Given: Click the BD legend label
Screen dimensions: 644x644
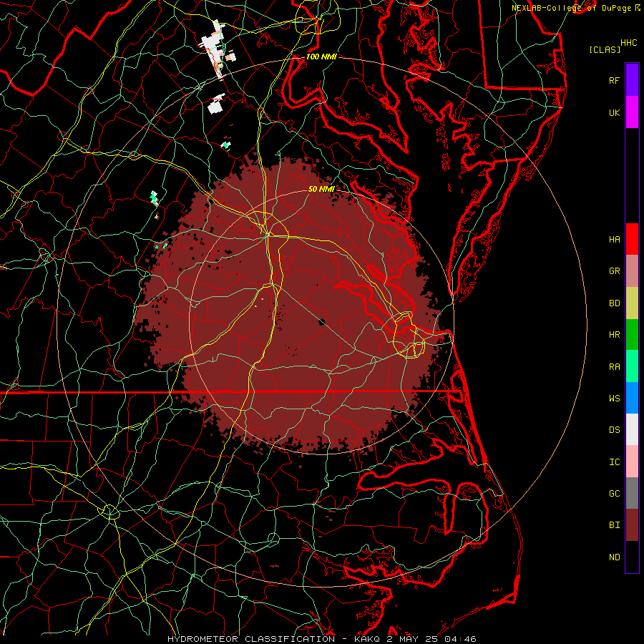Looking at the screenshot, I should point(614,303).
